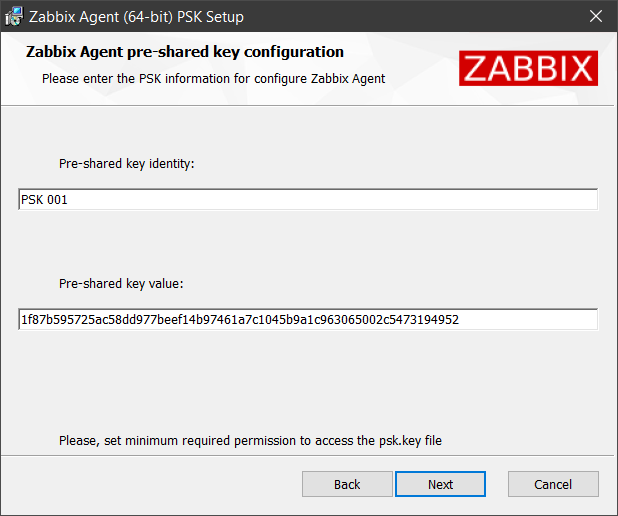
Task: Click the 'Pre-shared key value:' label
Action: pos(121,283)
